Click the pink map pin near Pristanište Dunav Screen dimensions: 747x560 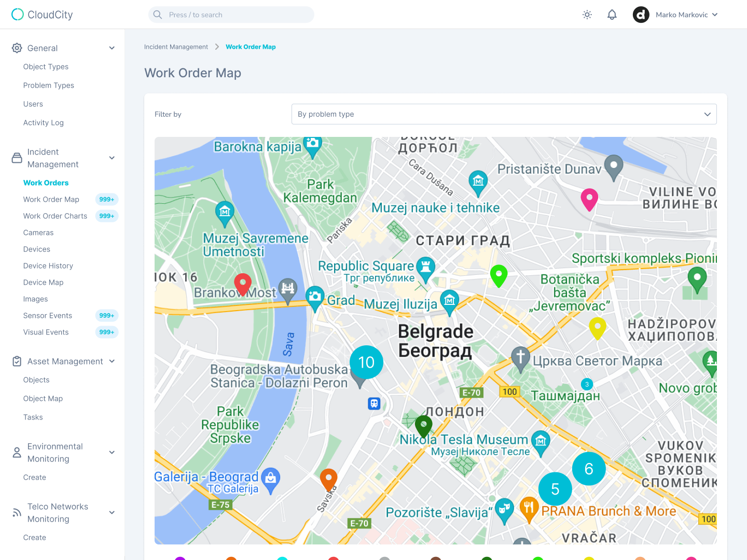(589, 199)
